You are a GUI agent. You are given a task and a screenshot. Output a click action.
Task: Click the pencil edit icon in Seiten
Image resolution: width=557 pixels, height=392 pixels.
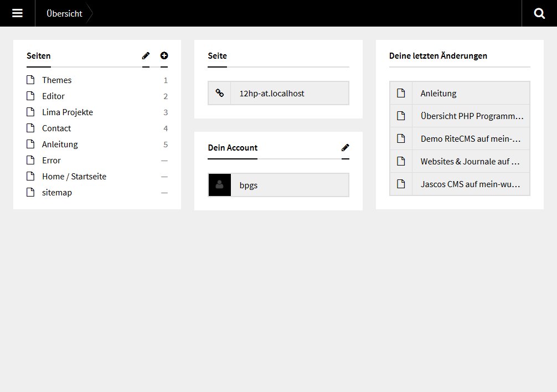[146, 55]
